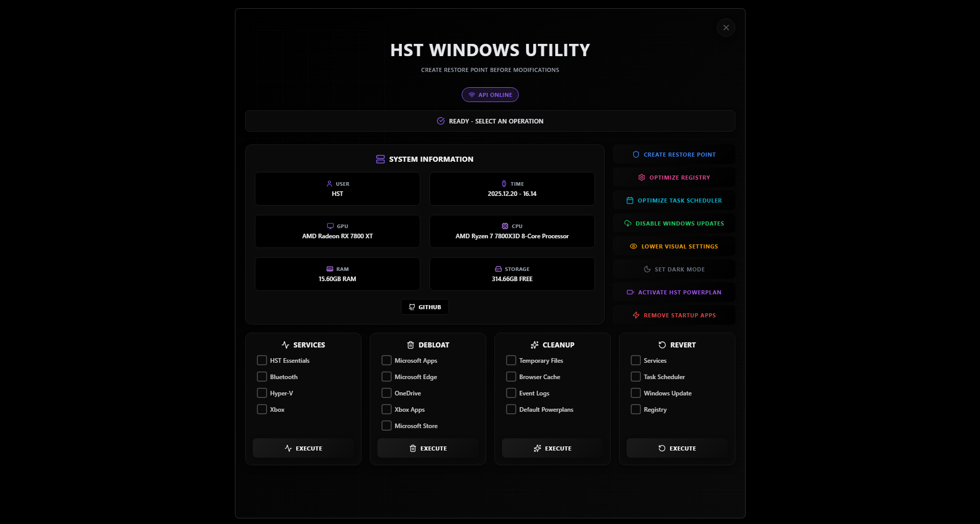Image resolution: width=980 pixels, height=524 pixels.
Task: Activate the HST Powerplan
Action: tap(674, 292)
